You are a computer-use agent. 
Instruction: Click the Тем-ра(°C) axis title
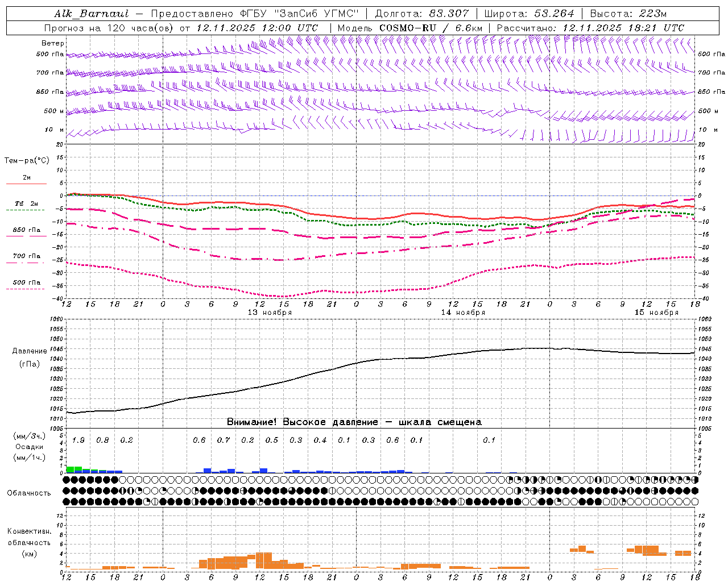(27, 161)
